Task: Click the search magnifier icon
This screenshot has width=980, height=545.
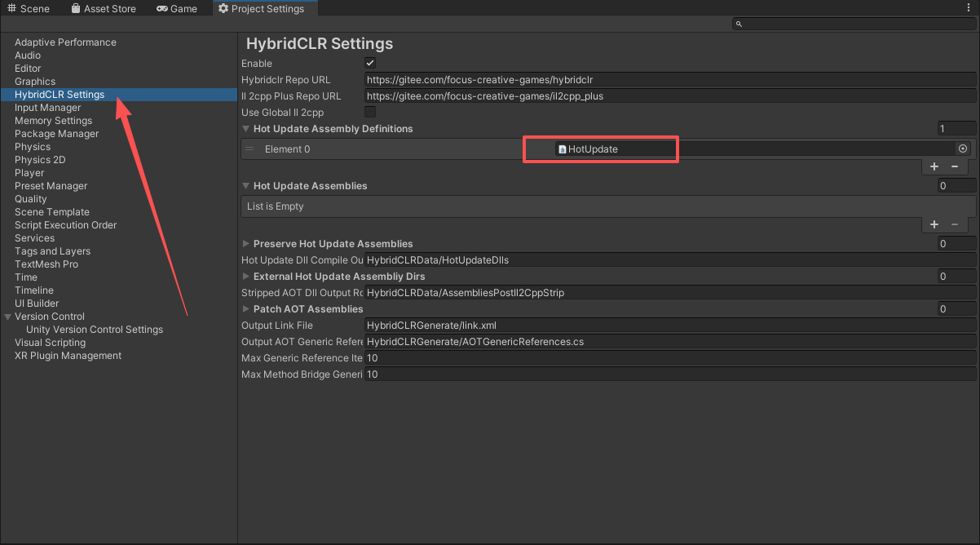Action: coord(739,24)
